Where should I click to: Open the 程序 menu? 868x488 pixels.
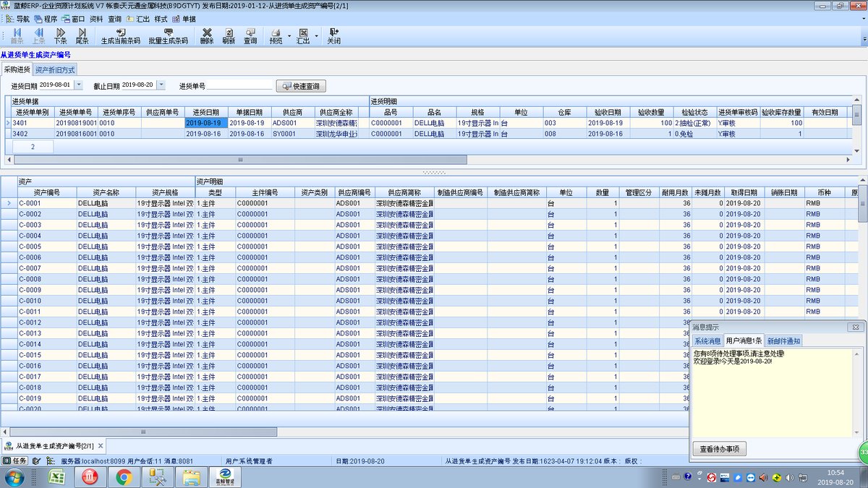(x=46, y=19)
